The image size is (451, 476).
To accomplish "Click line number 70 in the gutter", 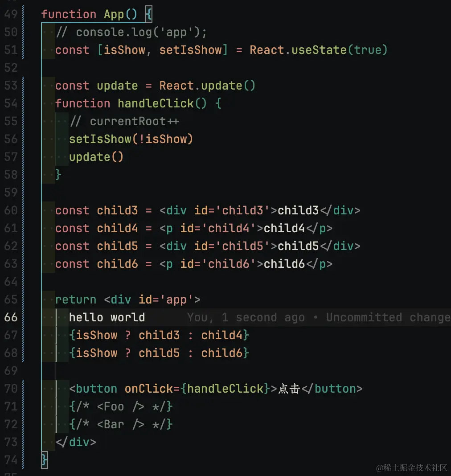I will 11,389.
